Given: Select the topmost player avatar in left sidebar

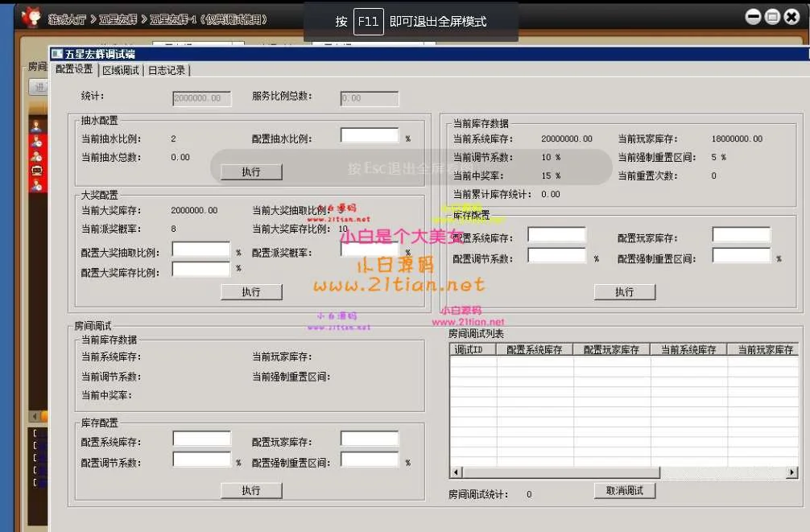Looking at the screenshot, I should [37, 126].
